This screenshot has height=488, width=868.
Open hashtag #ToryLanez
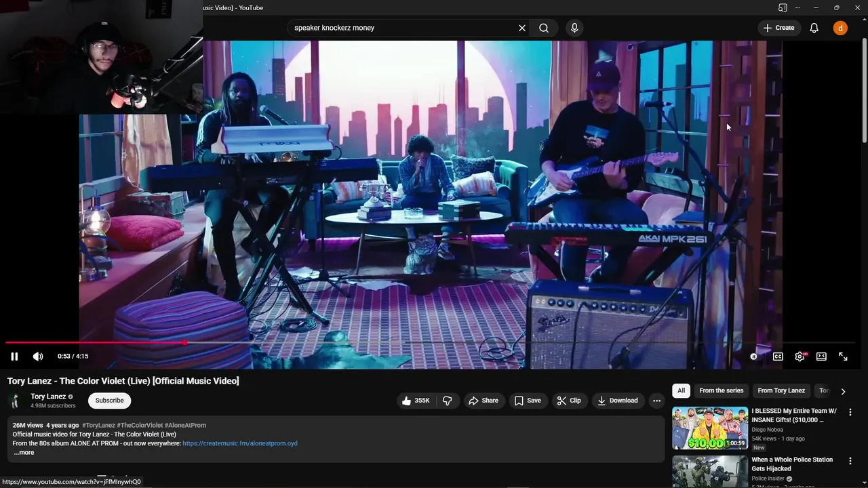click(x=98, y=426)
